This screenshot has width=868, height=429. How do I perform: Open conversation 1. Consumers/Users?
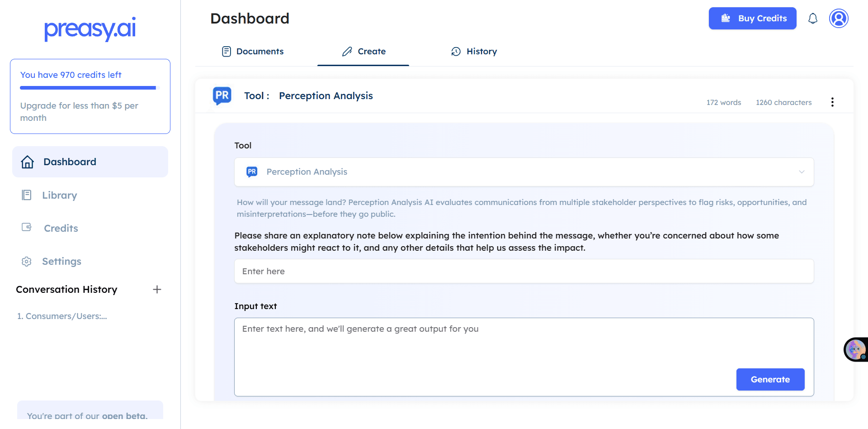tap(62, 316)
